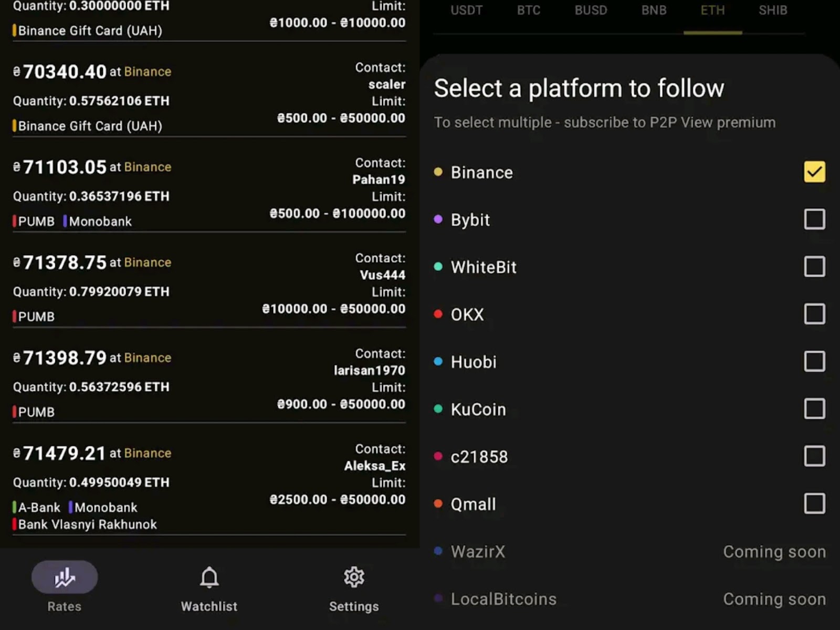Image resolution: width=840 pixels, height=630 pixels.
Task: Click the orange dot next to Qmall
Action: pyautogui.click(x=438, y=503)
